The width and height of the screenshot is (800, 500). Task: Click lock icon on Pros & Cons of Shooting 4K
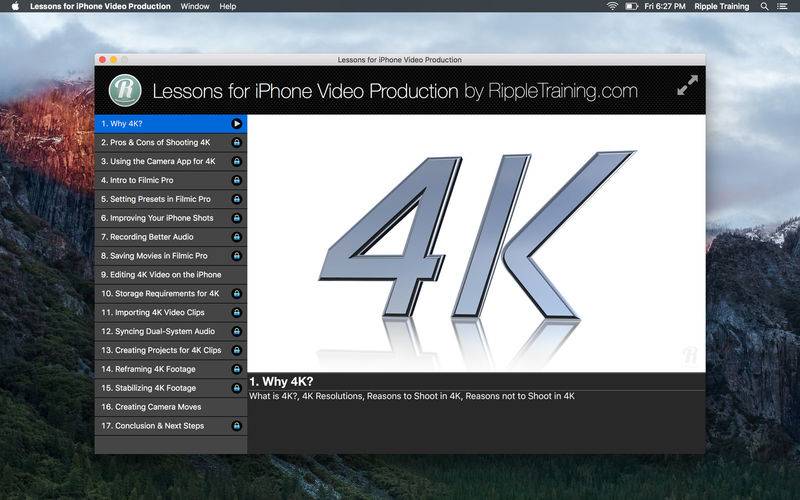[x=236, y=142]
